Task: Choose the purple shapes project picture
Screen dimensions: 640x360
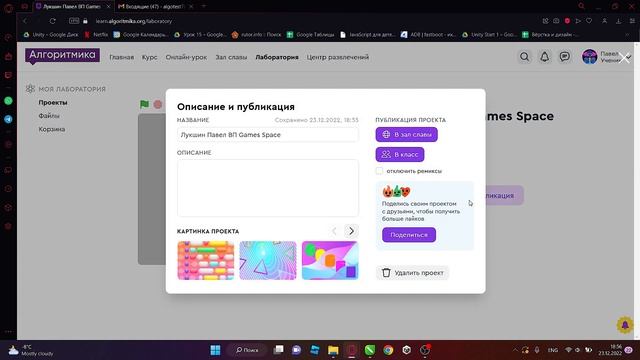Action: [x=330, y=260]
